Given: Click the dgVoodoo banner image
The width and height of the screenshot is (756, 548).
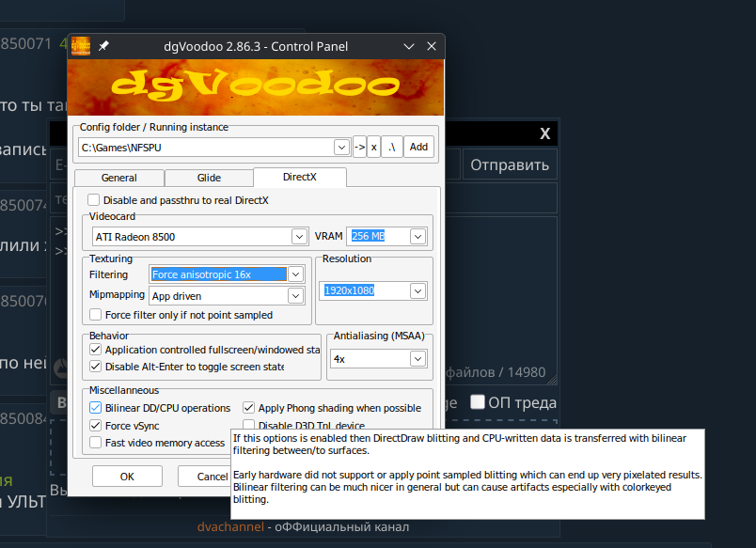Looking at the screenshot, I should click(256, 87).
